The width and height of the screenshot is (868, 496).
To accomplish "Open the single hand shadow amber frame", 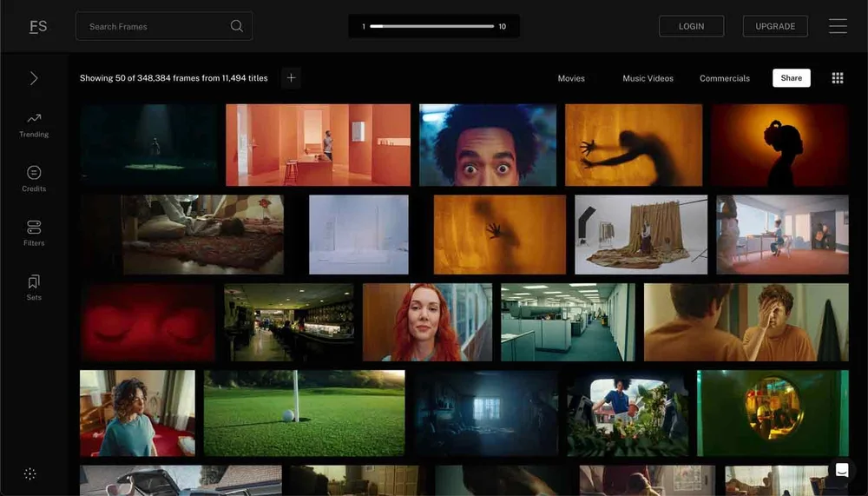I will pos(500,235).
